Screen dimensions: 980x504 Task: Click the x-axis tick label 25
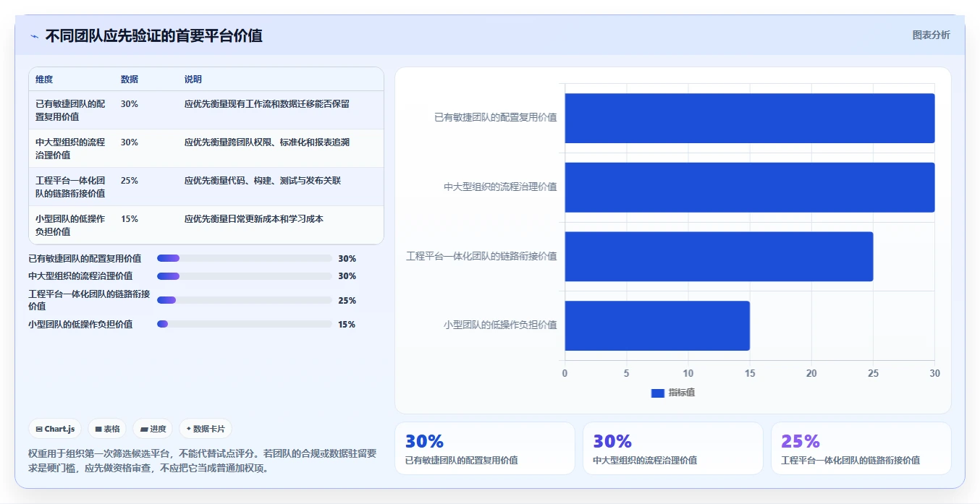873,373
